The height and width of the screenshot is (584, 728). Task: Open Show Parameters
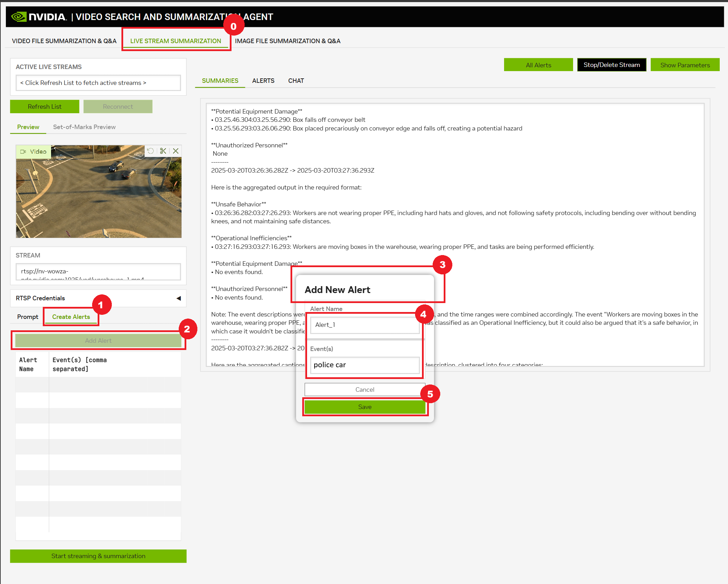point(685,65)
